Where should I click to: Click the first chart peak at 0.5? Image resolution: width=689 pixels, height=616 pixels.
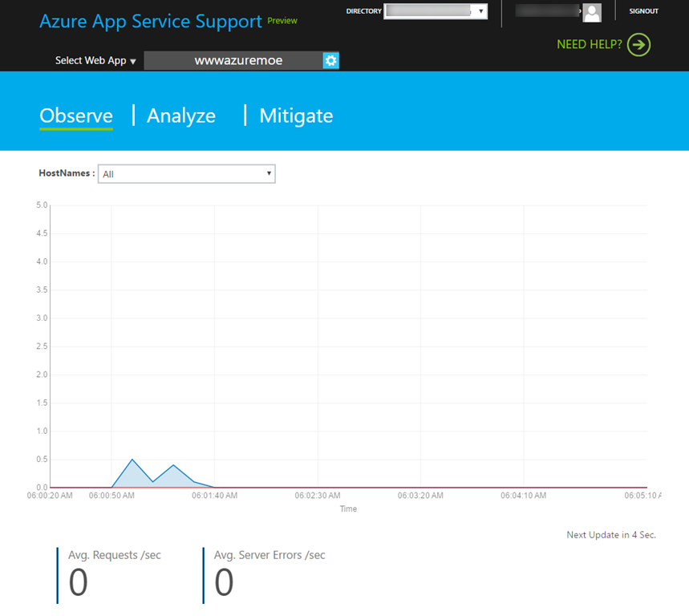click(132, 460)
